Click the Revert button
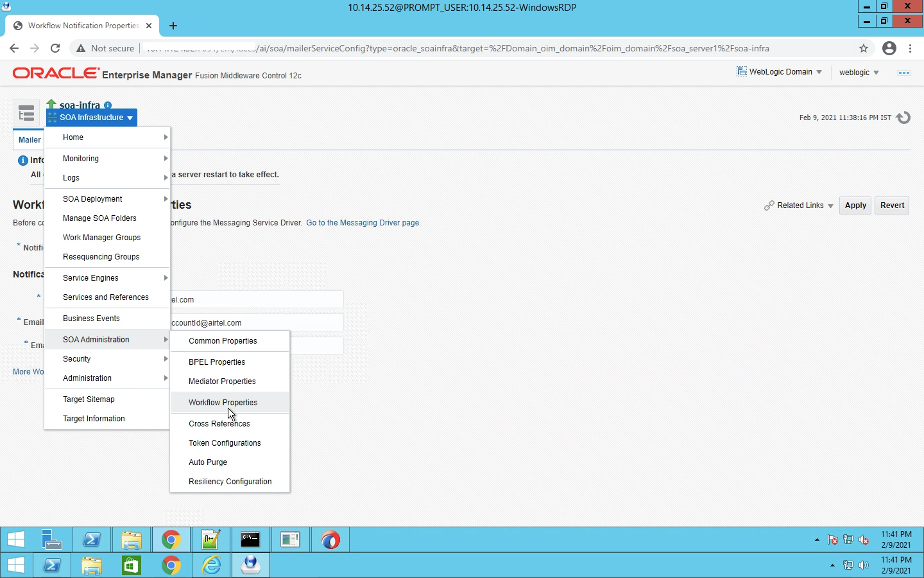This screenshot has width=924, height=578. tap(892, 206)
